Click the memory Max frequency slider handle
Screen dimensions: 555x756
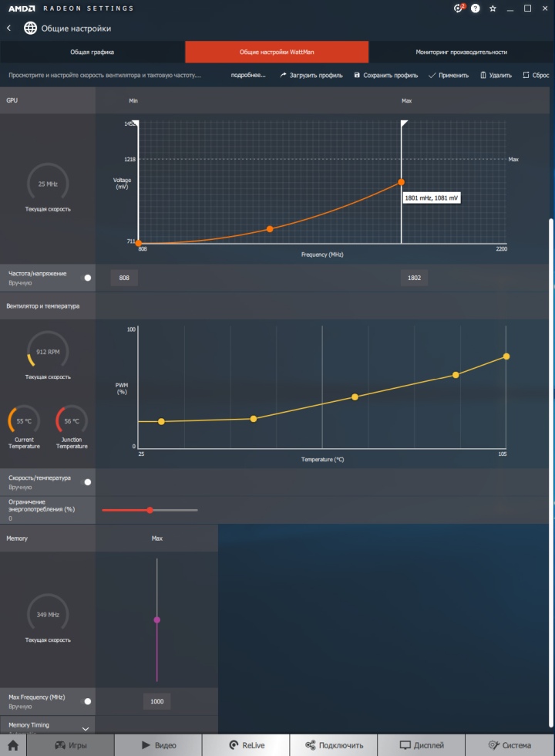click(157, 620)
